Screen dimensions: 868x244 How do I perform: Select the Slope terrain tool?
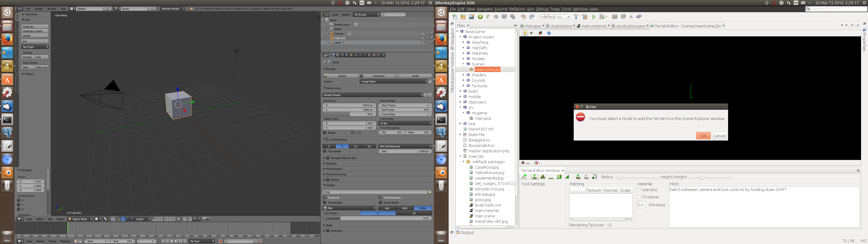pos(567,177)
